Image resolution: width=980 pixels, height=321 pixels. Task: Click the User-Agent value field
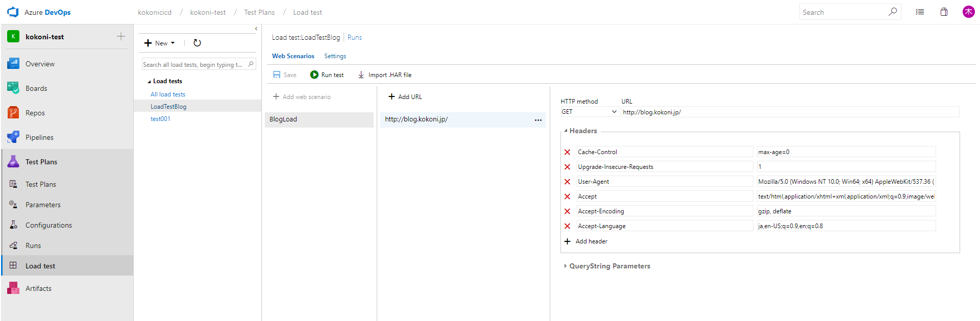[846, 182]
